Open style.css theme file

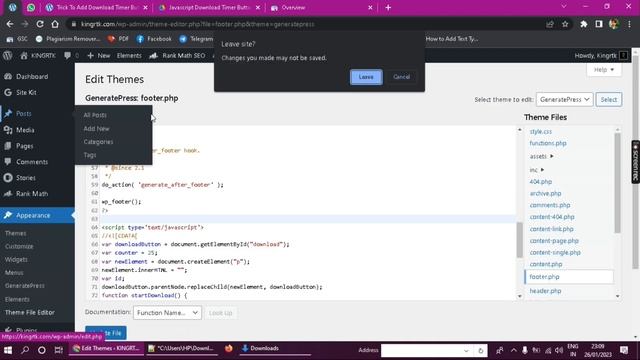pos(541,131)
